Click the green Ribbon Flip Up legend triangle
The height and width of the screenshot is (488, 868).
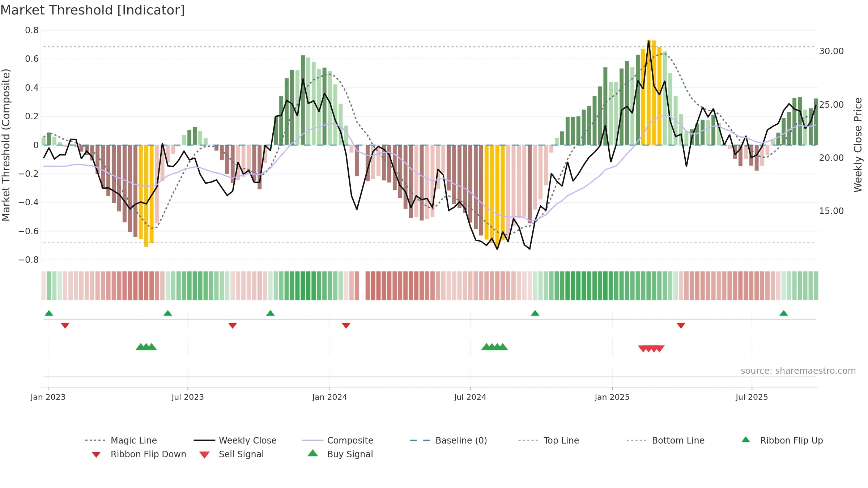coord(746,440)
